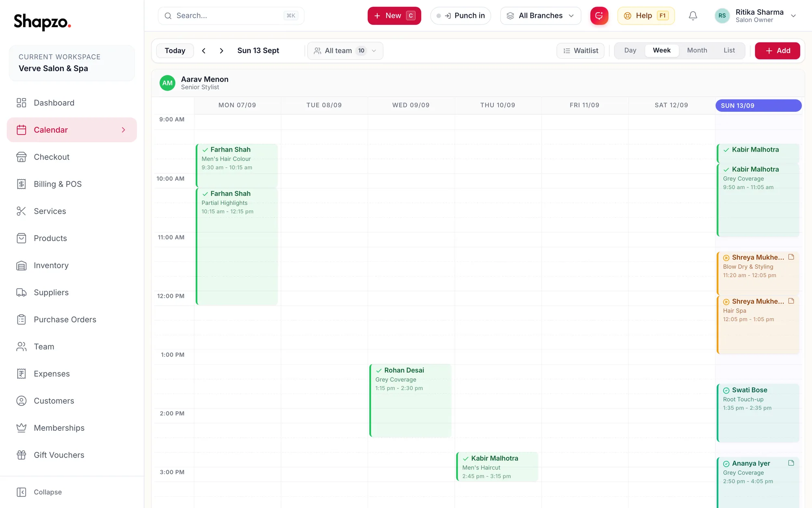Screen dimensions: 812x508
Task: Collapse the sidebar
Action: pyautogui.click(x=39, y=492)
